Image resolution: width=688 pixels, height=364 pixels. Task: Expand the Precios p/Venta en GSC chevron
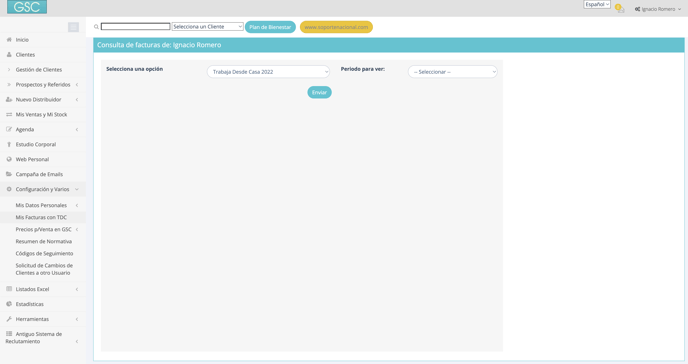tap(77, 229)
